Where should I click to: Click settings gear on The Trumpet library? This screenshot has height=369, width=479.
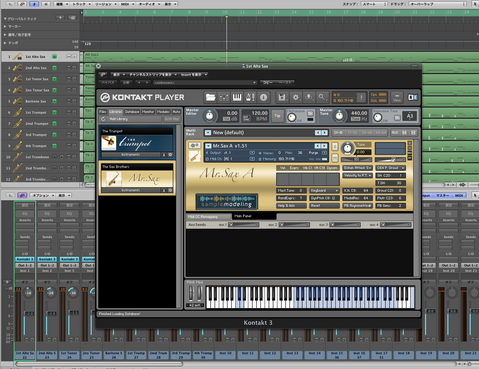coord(170,155)
